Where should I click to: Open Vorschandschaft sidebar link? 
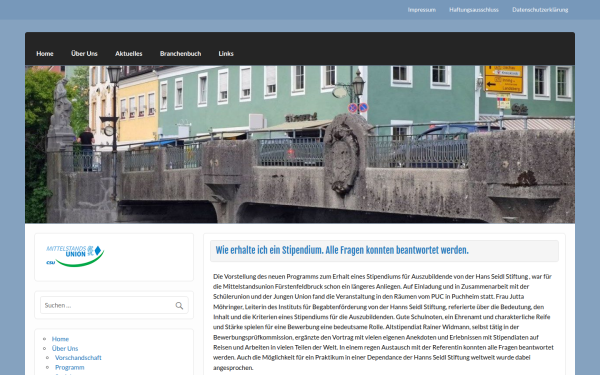[x=78, y=358]
